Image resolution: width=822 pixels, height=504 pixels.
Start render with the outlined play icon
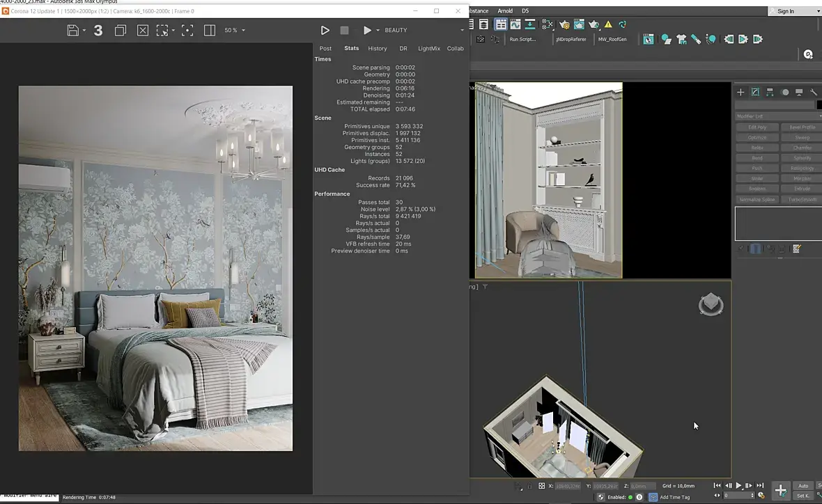[x=325, y=31]
